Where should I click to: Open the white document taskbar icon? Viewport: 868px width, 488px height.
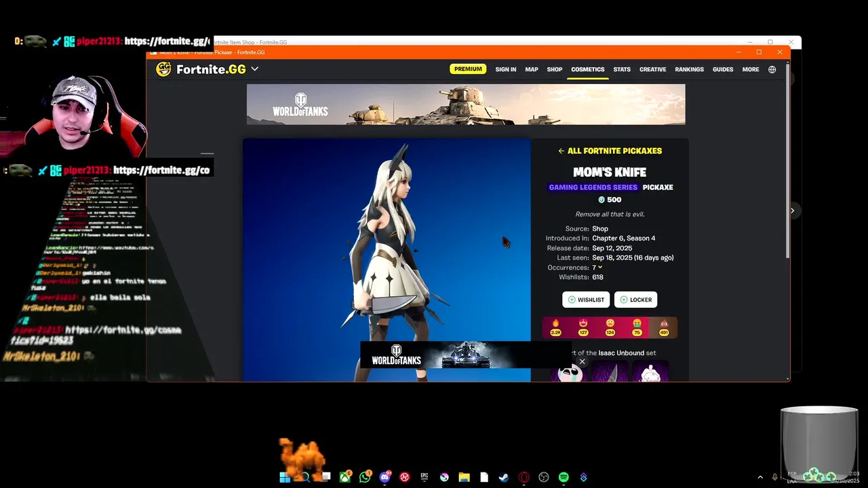(484, 477)
